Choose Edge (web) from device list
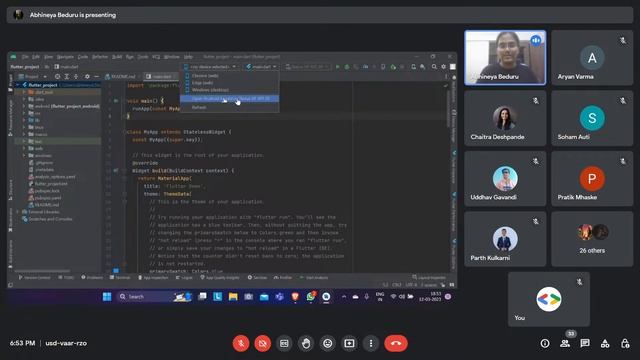 click(230, 83)
